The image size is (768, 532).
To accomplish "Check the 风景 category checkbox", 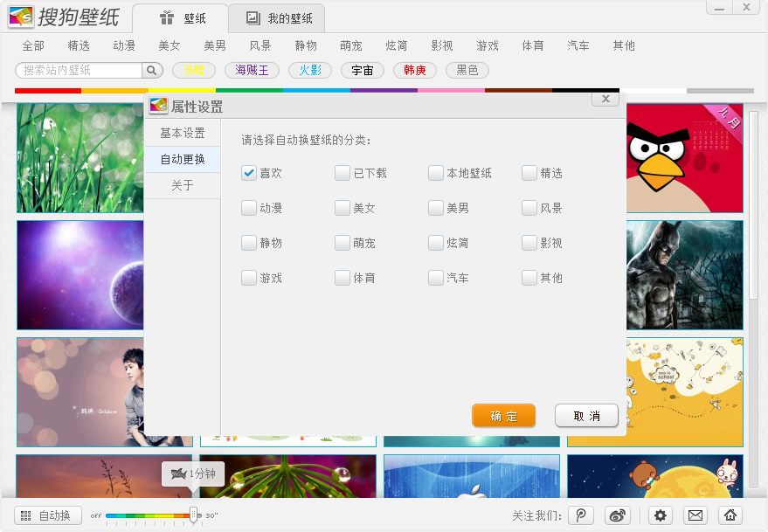I will coord(529,208).
